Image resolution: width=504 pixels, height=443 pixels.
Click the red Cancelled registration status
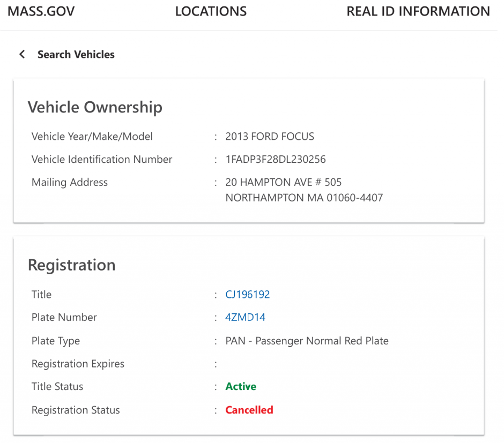(x=249, y=410)
